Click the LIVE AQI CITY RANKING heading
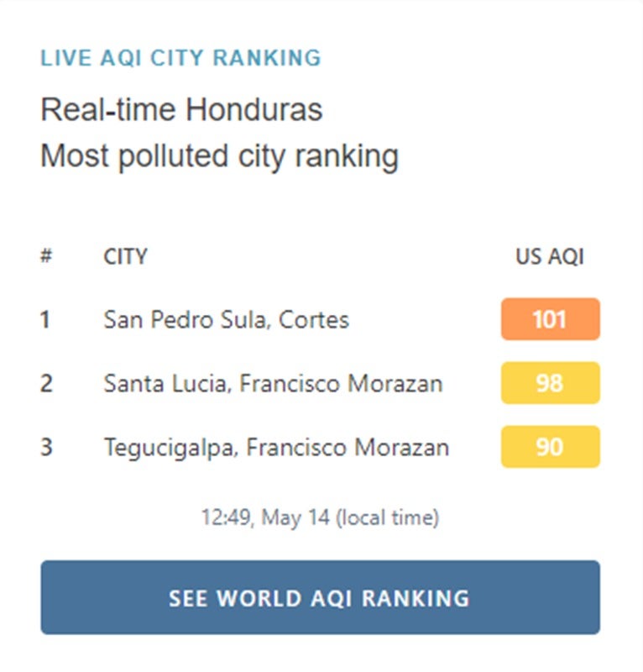The height and width of the screenshot is (672, 643). click(x=180, y=58)
